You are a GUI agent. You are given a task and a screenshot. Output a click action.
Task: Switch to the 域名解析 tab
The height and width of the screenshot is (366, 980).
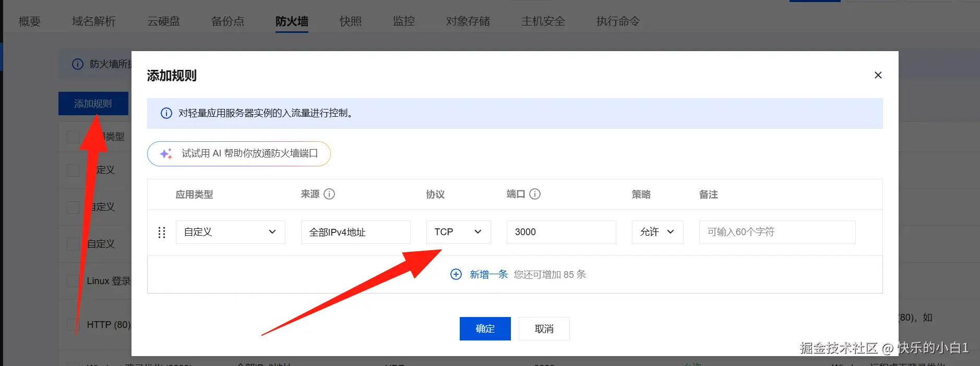[x=94, y=21]
